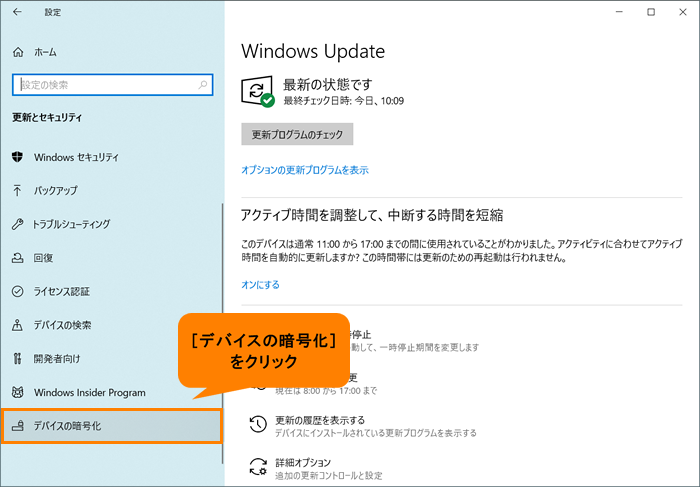Click the search magnifier icon
Screen dimensions: 700x487
click(203, 84)
